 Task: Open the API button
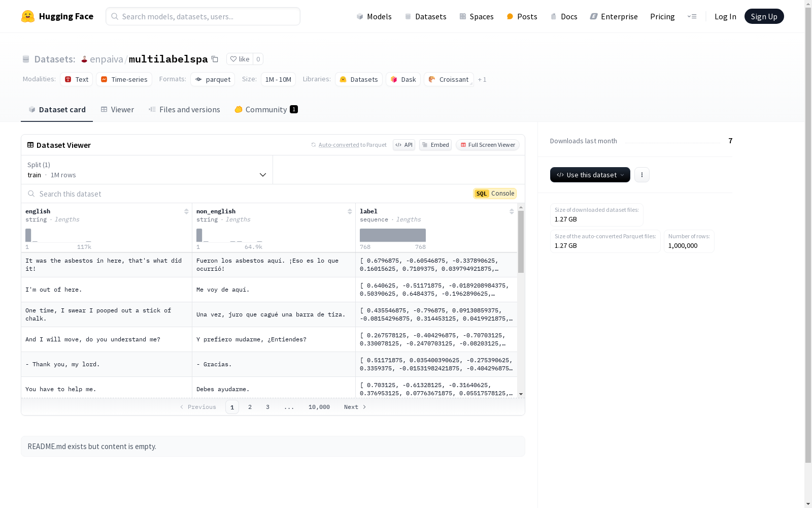tap(404, 145)
